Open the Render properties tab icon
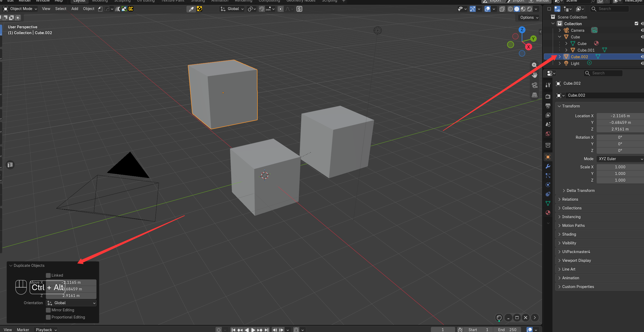 click(548, 96)
